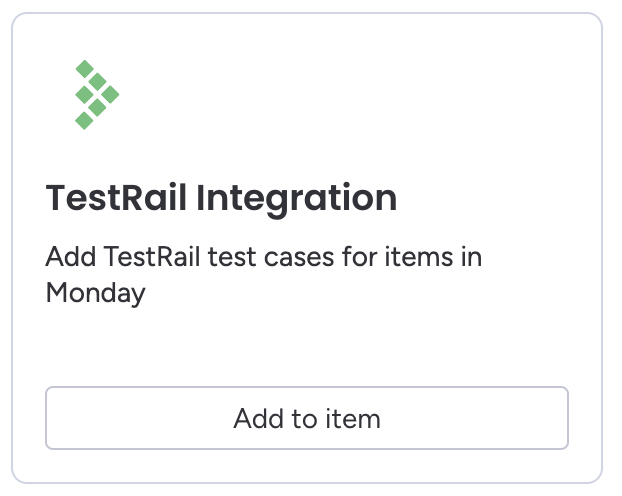The height and width of the screenshot is (496, 622).
Task: Click "test cases" in the card description
Action: pyautogui.click(x=271, y=257)
